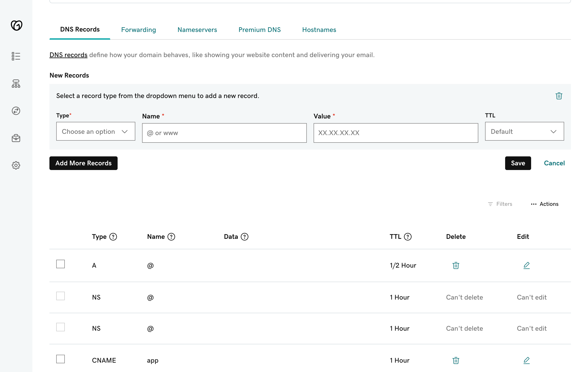The width and height of the screenshot is (588, 372).
Task: Switch to the Hostnames tab
Action: [x=319, y=30]
